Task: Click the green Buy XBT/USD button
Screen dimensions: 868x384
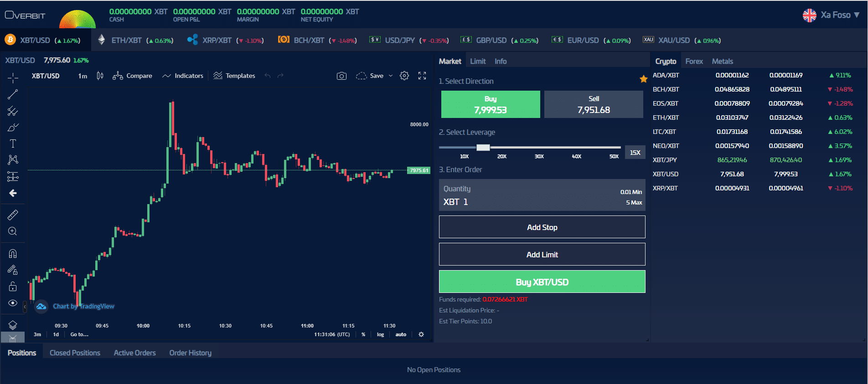Action: (542, 282)
